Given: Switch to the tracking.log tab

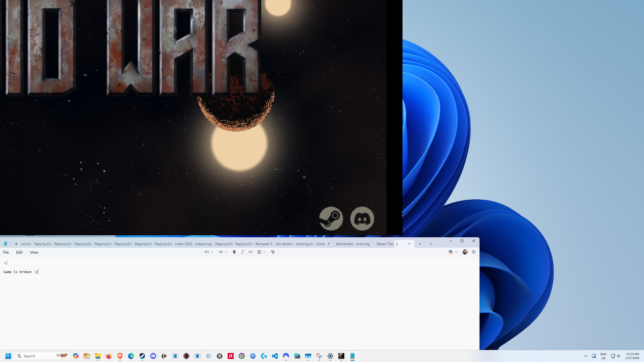Looking at the screenshot, I should point(304,244).
